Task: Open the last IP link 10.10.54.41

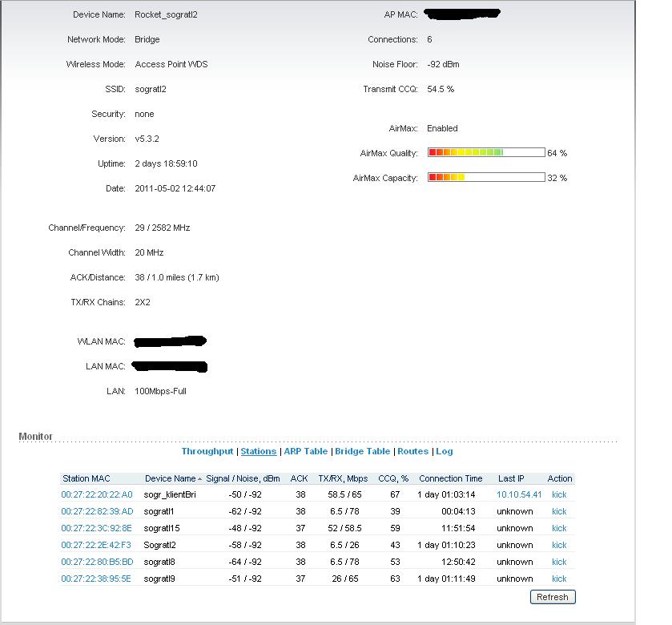Action: 519,494
